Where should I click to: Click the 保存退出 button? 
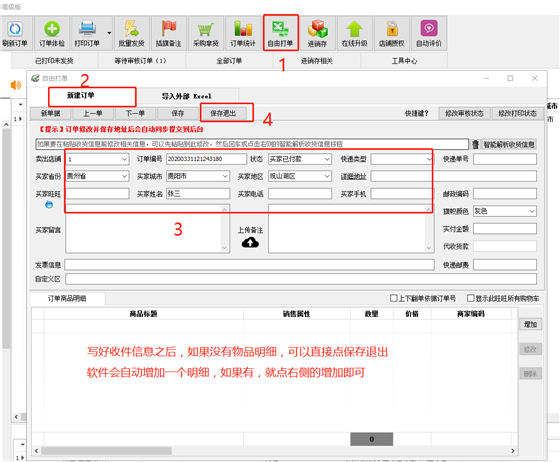[223, 114]
